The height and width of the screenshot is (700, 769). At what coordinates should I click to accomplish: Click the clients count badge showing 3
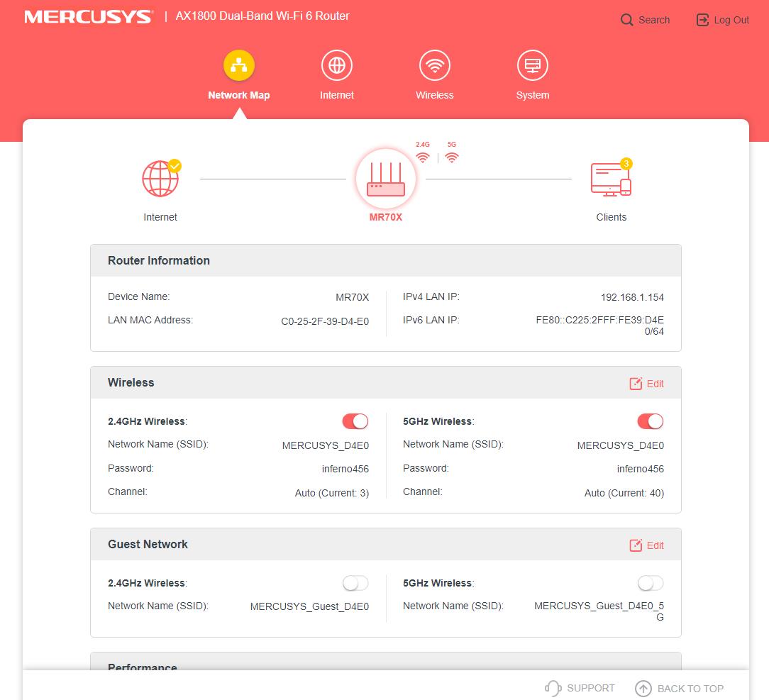click(626, 163)
